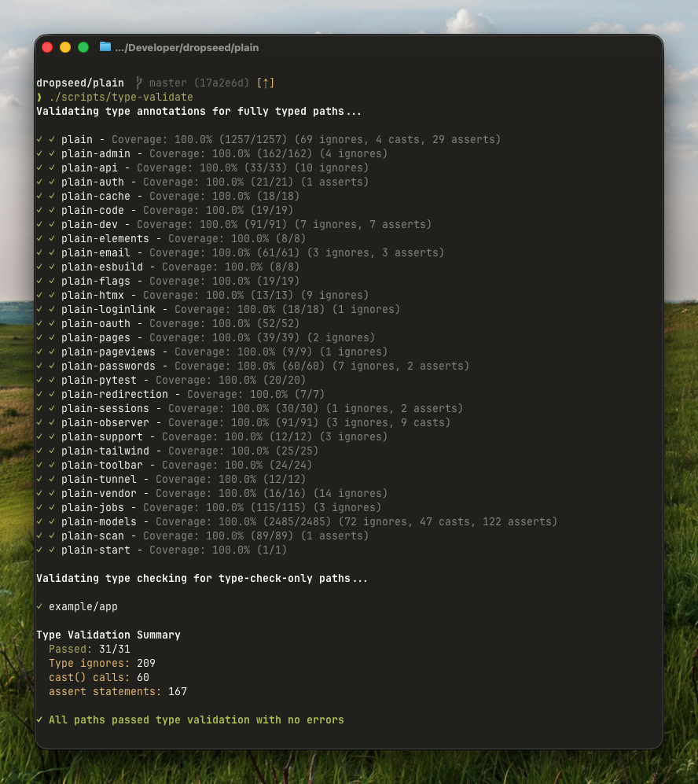Screen dimensions: 698x784
Task: Click the checkmark before 'All paths passed'
Action: (x=39, y=720)
